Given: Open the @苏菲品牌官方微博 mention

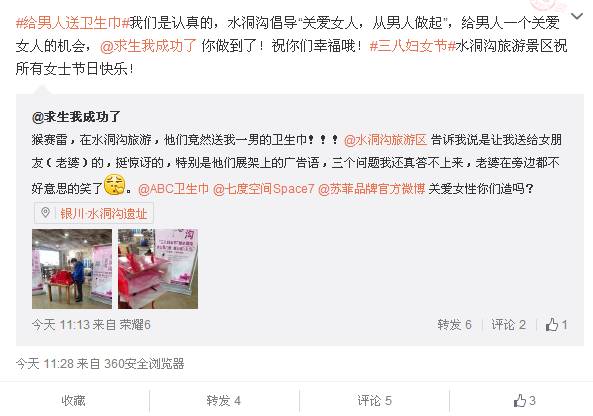Looking at the screenshot, I should [x=372, y=188].
